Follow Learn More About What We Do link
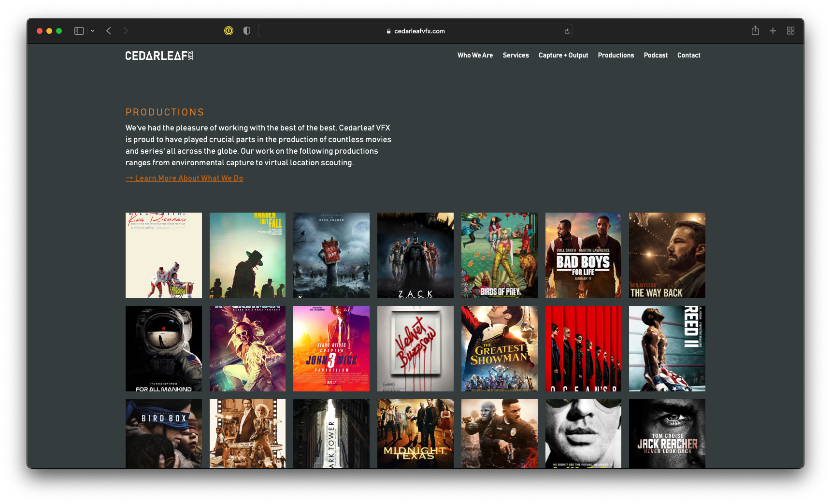Screen dimensions: 831x504 [184, 178]
